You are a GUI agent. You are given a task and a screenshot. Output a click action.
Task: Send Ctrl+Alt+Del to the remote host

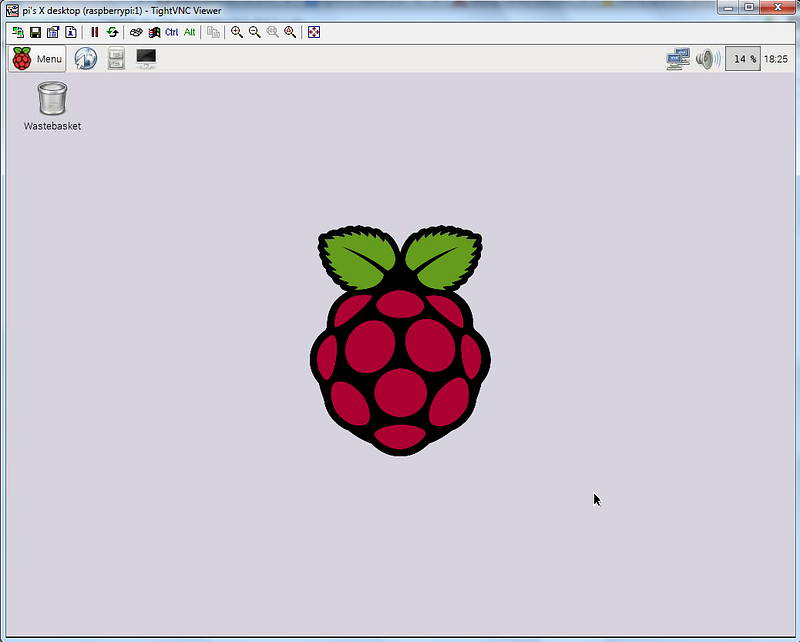pos(136,32)
